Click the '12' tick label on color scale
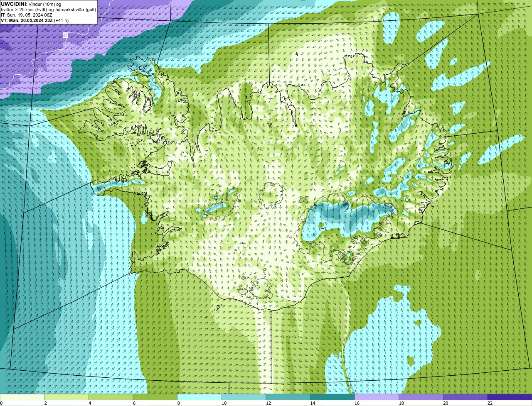Screen dimensions: 532x406 (x=268, y=403)
